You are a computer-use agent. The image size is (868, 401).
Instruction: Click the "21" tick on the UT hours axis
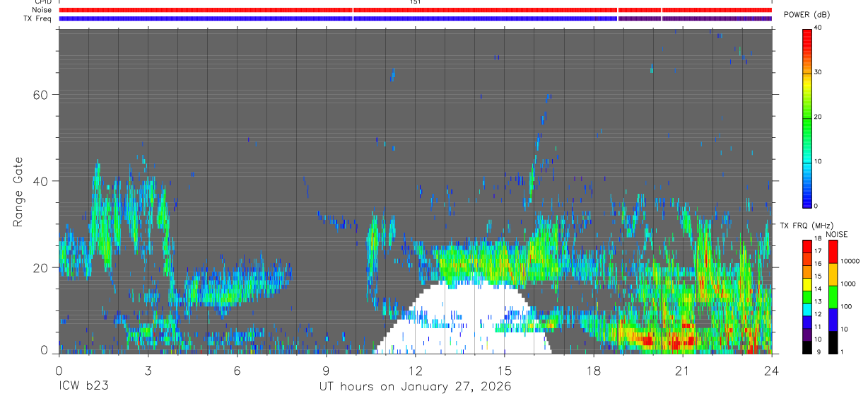[x=683, y=370]
